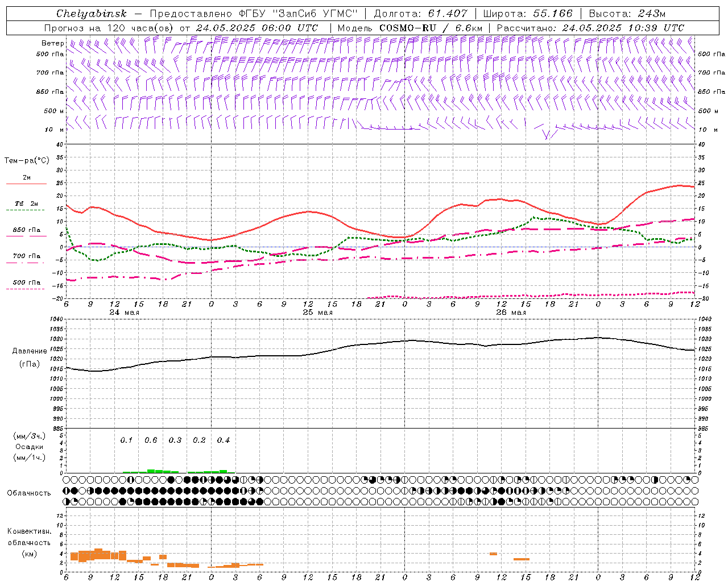Click the "Долгота: 61.407" longitude value
This screenshot has height=582, width=728.
[x=420, y=14]
